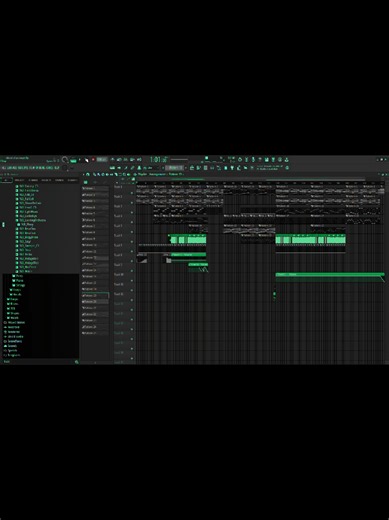Viewport: 389px width, 520px height.
Task: Click the save project floppy icon
Action: tap(267, 160)
